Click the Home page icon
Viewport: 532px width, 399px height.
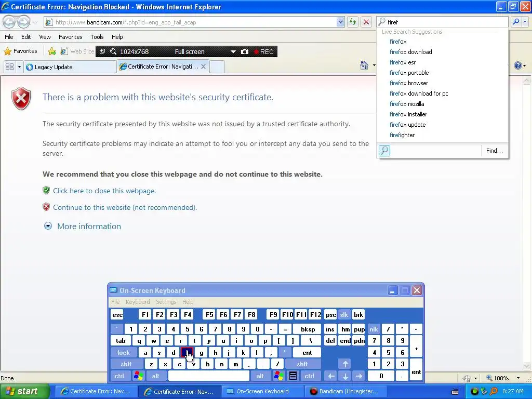[364, 65]
